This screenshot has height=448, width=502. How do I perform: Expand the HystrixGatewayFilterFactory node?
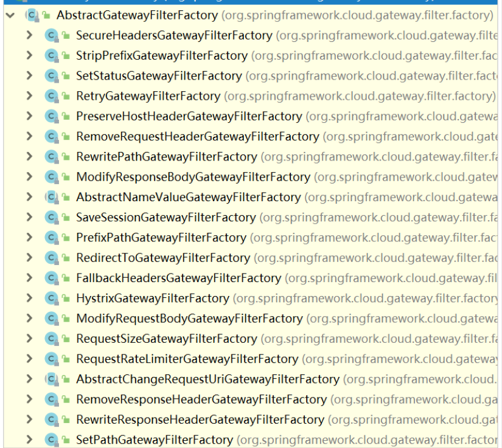pos(29,298)
